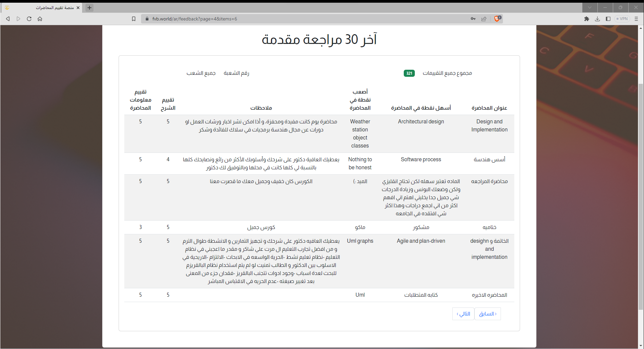Viewport: 644px width, 349px height.
Task: Expand the tab search chevron
Action: (x=590, y=7)
